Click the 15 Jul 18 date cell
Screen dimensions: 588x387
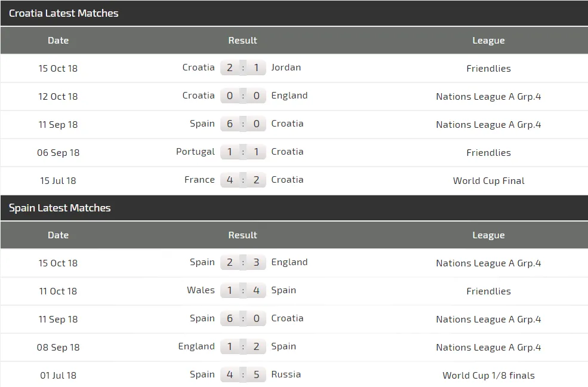click(x=58, y=180)
